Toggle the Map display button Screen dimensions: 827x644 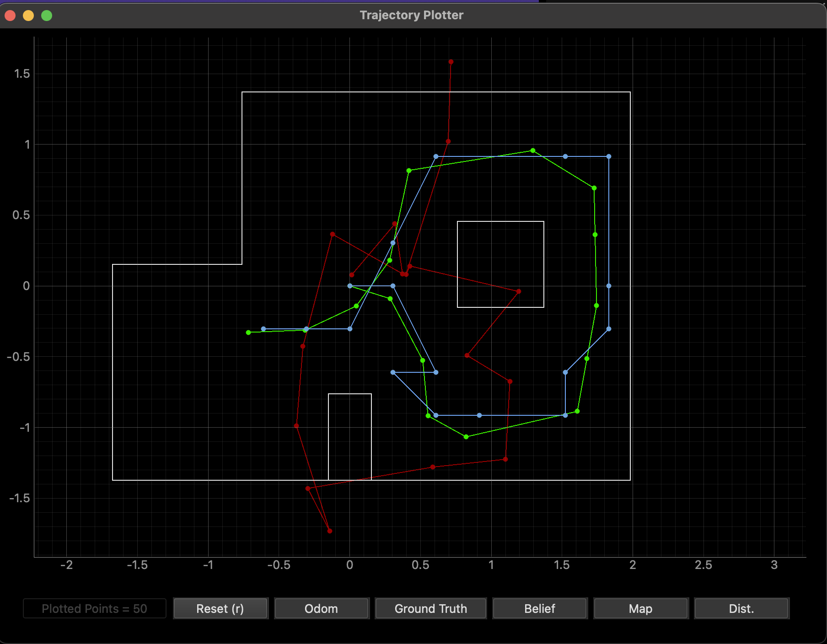click(x=641, y=608)
